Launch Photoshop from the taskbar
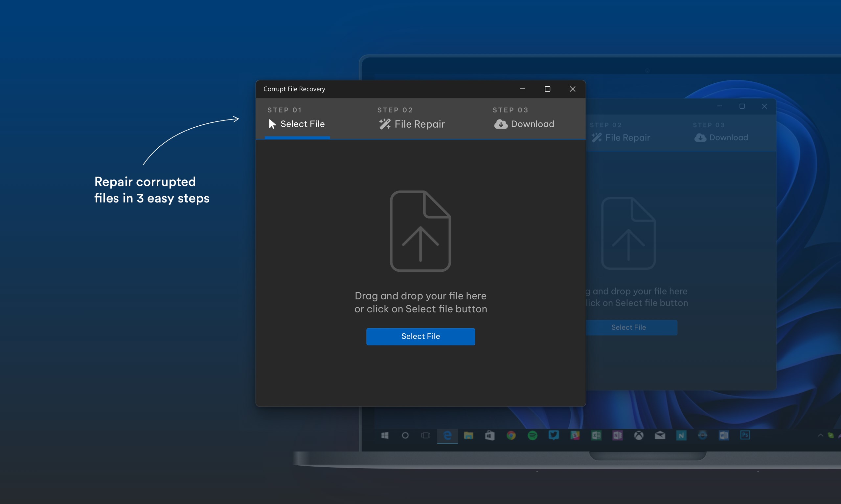This screenshot has height=504, width=841. pyautogui.click(x=745, y=435)
